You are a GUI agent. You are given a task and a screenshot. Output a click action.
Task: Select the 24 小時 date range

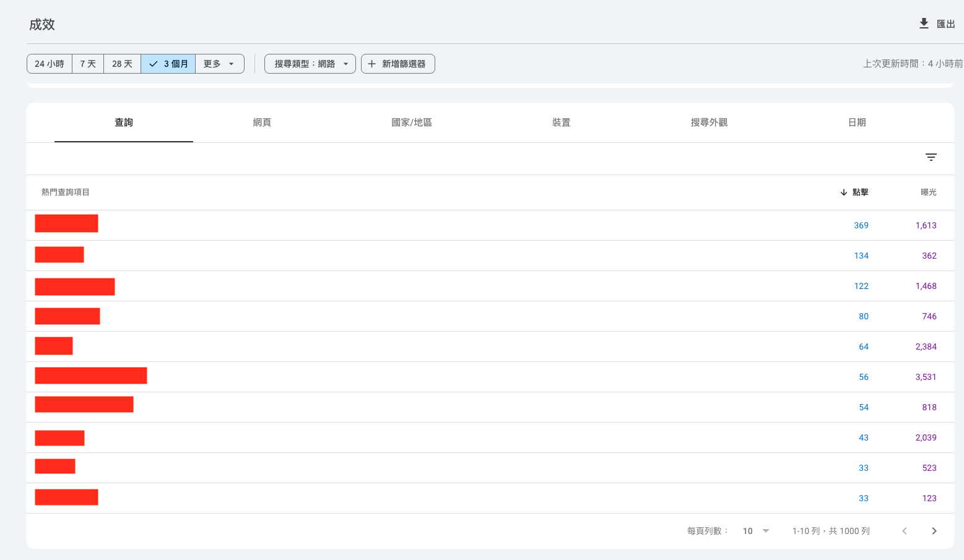coord(50,64)
